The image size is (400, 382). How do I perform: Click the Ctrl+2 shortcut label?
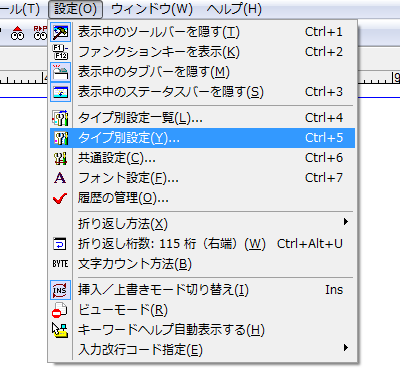324,52
